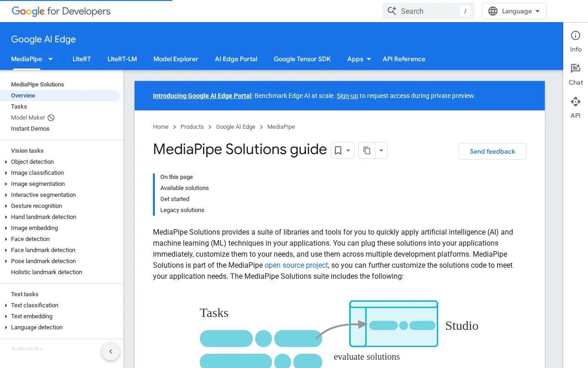Open the MediaPipe tab dropdown arrow
Screen dimensions: 588x368
(51, 59)
